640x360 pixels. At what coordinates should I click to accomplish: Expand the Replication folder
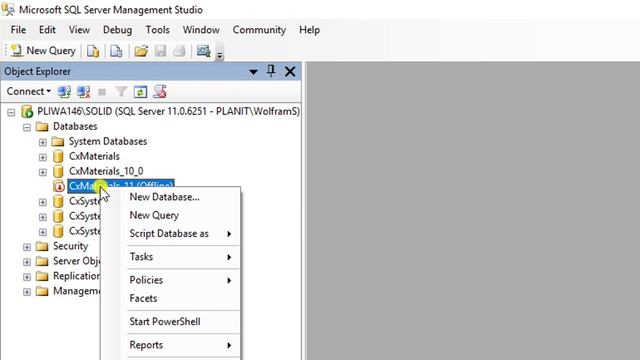click(27, 277)
